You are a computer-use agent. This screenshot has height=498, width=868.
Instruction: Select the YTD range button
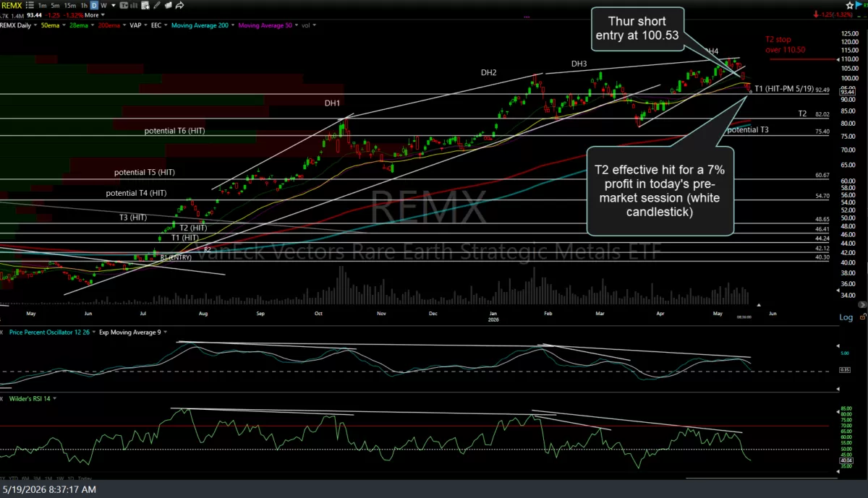pos(14,478)
